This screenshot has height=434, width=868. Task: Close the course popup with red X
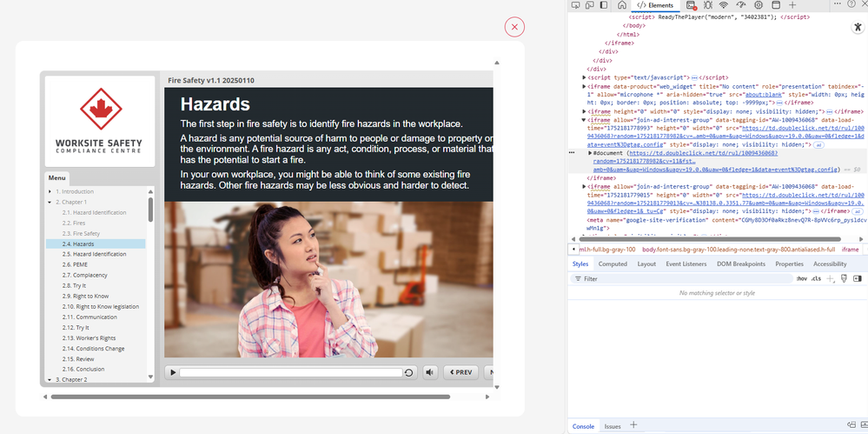[514, 27]
